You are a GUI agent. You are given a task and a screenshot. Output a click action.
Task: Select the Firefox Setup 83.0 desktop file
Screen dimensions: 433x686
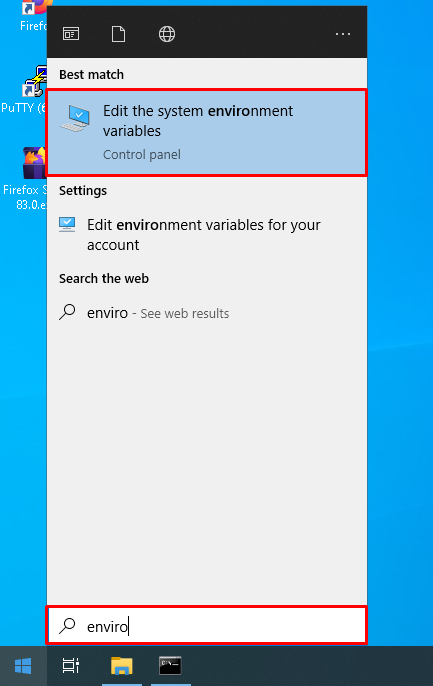click(25, 178)
